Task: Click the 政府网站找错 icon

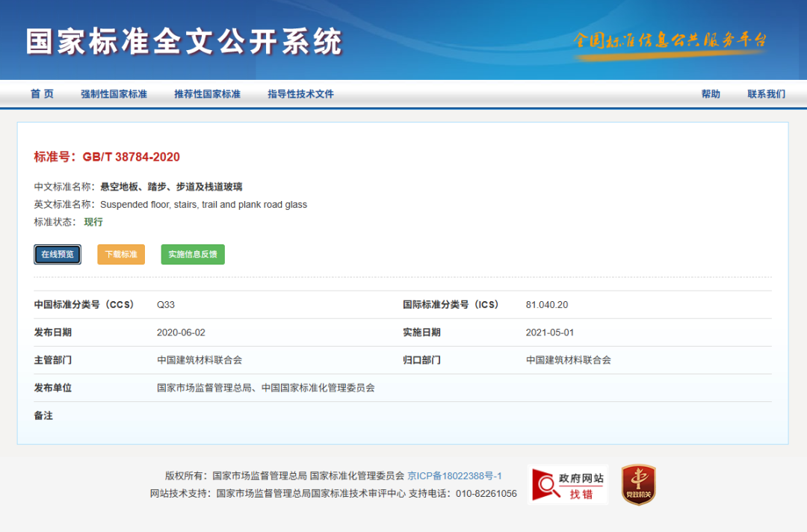Action: [x=567, y=484]
